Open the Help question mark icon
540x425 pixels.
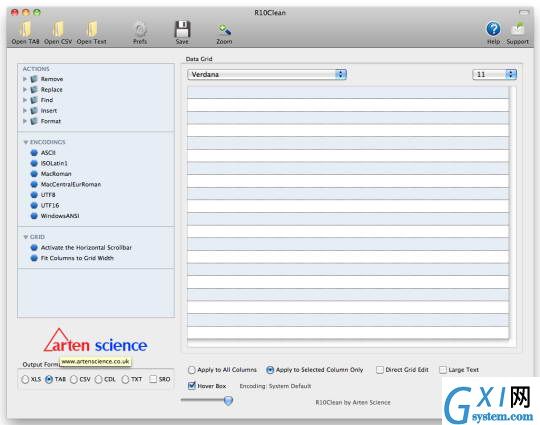pyautogui.click(x=493, y=29)
